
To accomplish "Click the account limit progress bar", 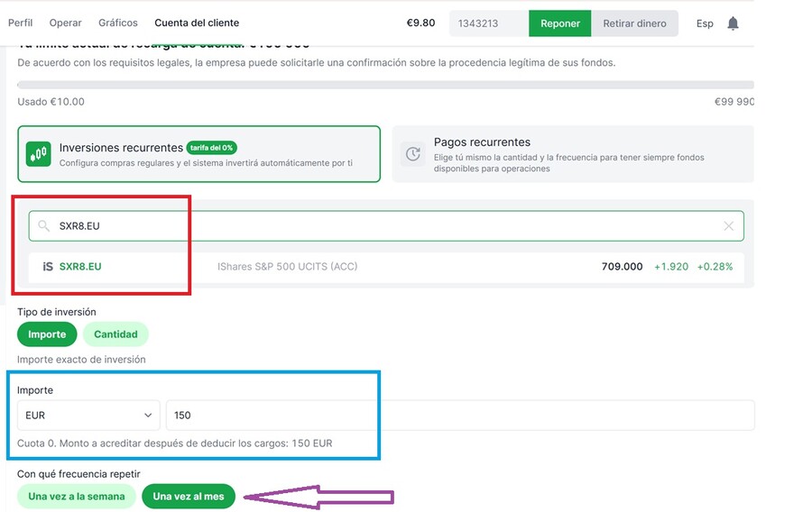I will tap(386, 85).
